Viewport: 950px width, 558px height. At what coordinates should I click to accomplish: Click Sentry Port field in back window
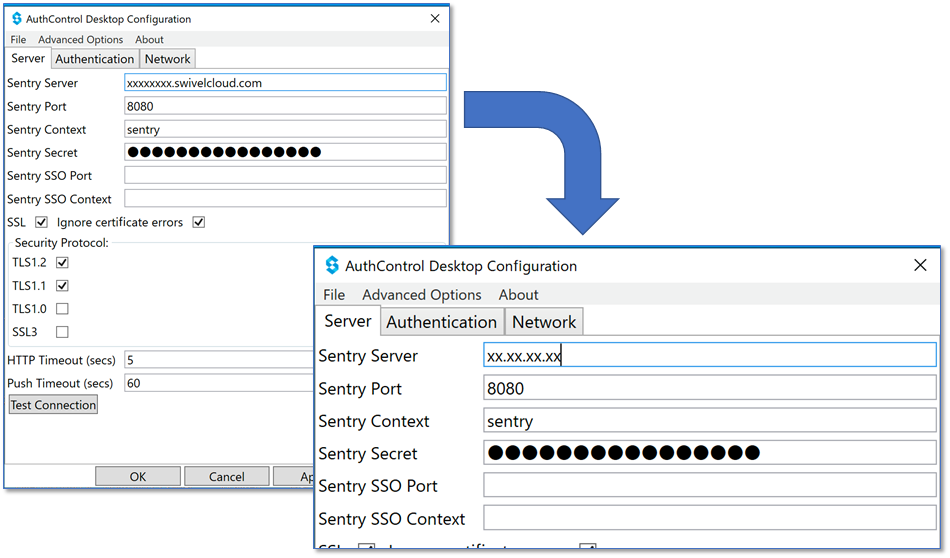[285, 106]
